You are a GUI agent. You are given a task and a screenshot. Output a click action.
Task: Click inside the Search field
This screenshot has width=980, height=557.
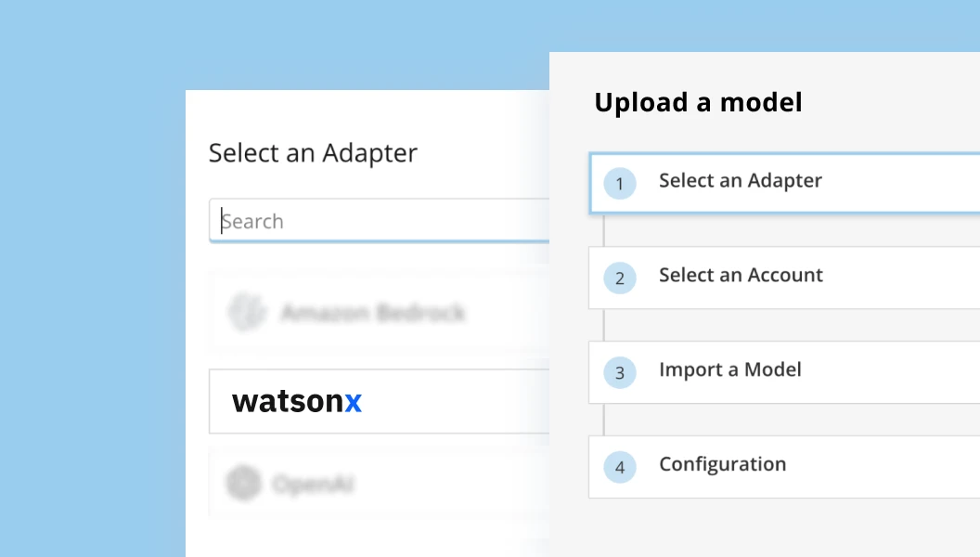[x=371, y=220]
